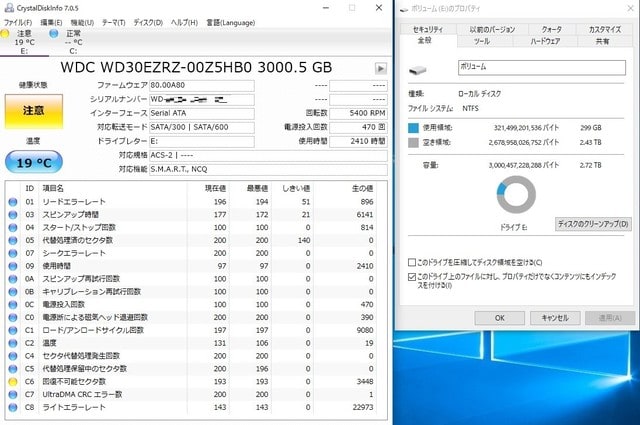This screenshot has width=640, height=425.
Task: Click the 生の値 column header
Action: pos(362,188)
